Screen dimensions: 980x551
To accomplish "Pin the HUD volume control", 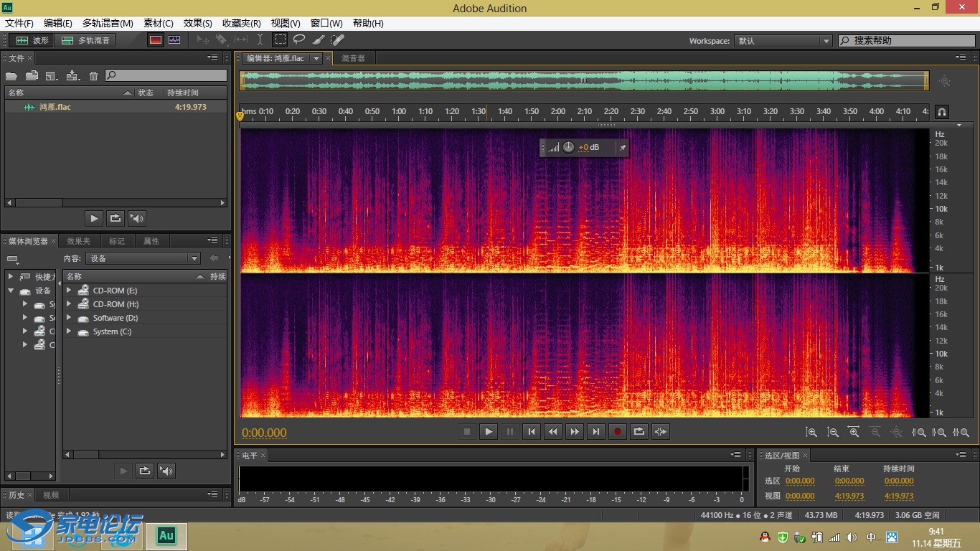I will 623,148.
